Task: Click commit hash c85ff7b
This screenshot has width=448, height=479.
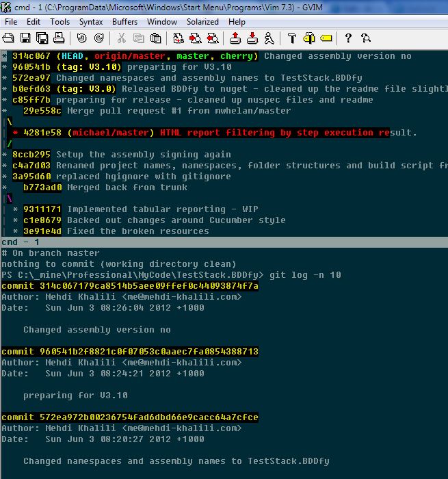Action: [31, 100]
